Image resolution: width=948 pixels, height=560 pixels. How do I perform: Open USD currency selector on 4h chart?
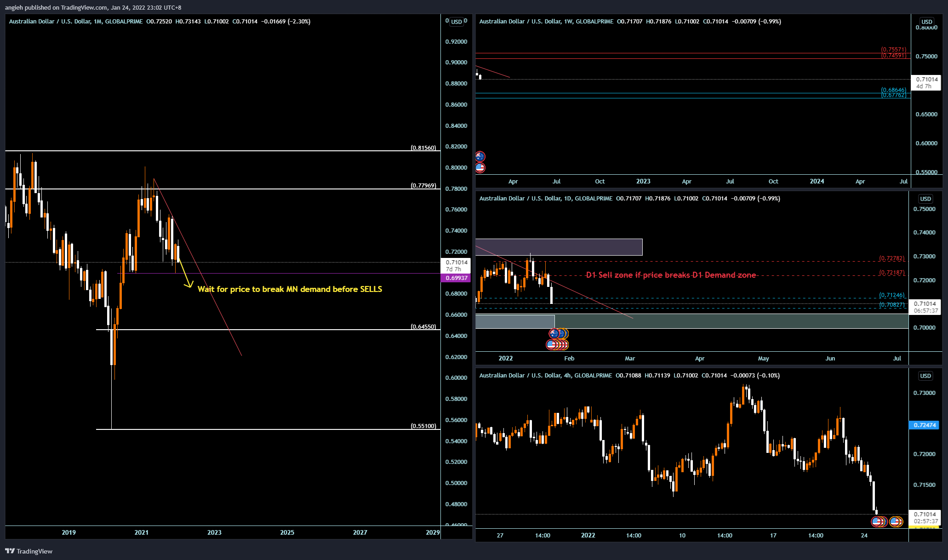tap(925, 376)
